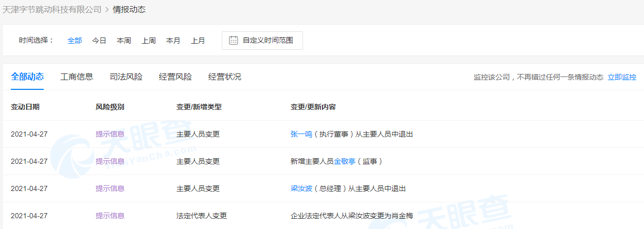Click 变更/更新内容 column header
The height and width of the screenshot is (229, 644).
(313, 107)
